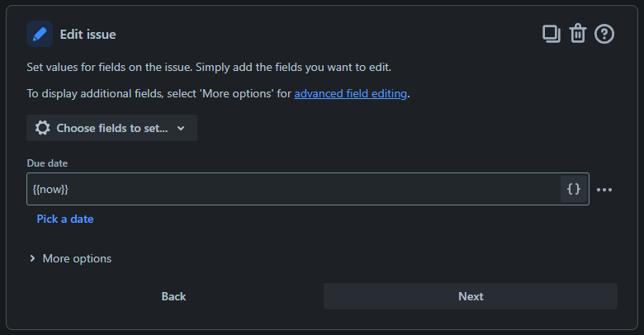Proceed using the Next button
This screenshot has height=335, width=644.
pyautogui.click(x=471, y=296)
